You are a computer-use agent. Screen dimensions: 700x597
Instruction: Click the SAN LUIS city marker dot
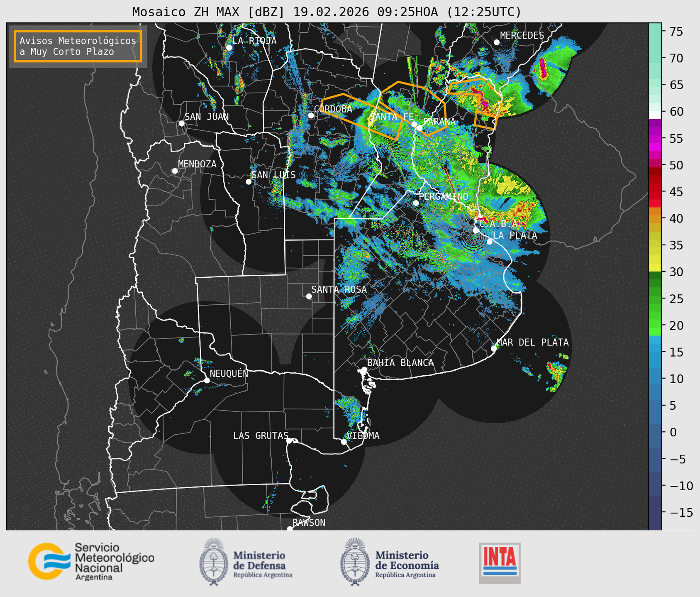249,182
